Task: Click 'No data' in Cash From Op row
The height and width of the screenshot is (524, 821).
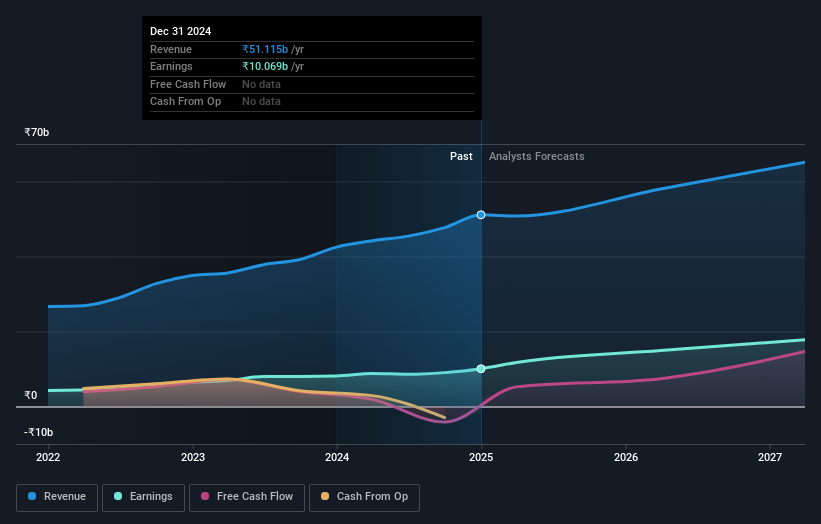Action: (261, 102)
